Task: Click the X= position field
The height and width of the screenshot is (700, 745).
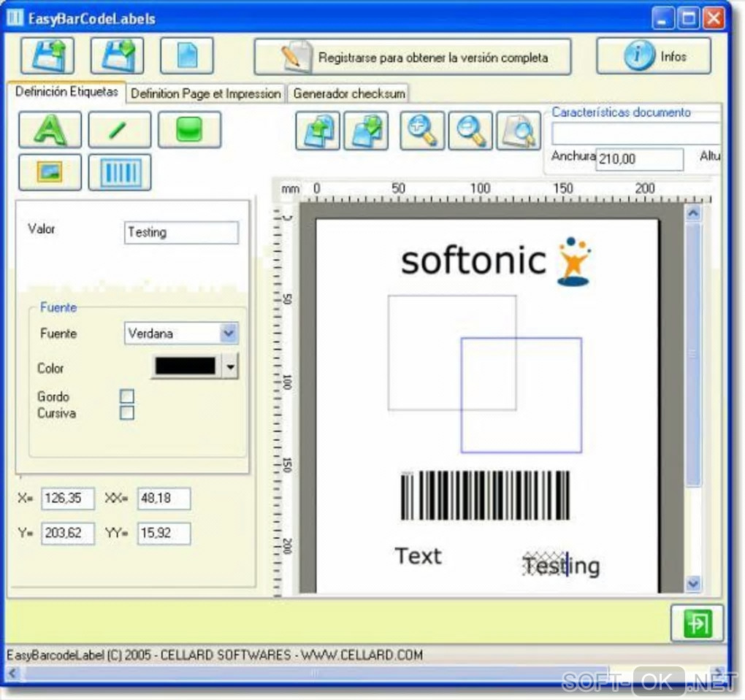Action: 68,499
